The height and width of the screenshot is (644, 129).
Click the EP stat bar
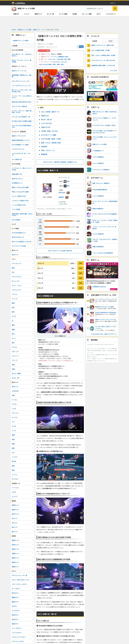pyautogui.click(x=60, y=244)
